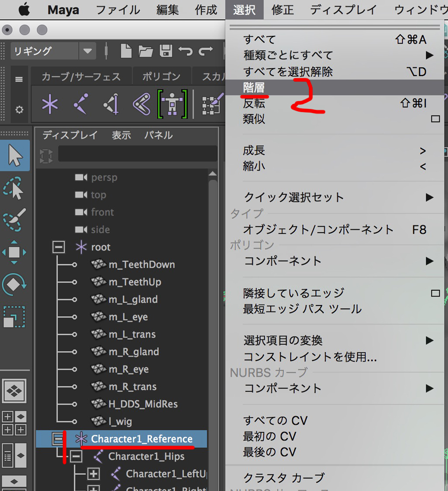The width and height of the screenshot is (448, 491).
Task: Open shelf settings with the gear icon
Action: [x=19, y=109]
